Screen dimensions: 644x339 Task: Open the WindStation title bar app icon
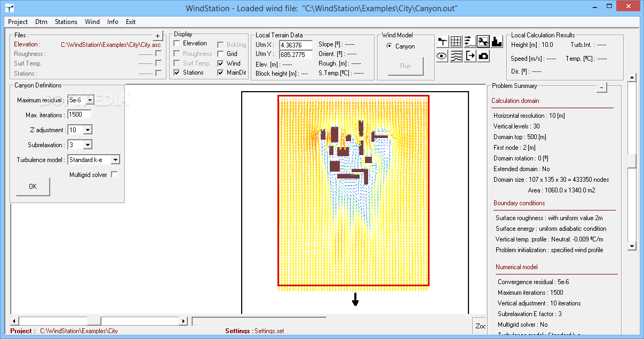tap(9, 8)
